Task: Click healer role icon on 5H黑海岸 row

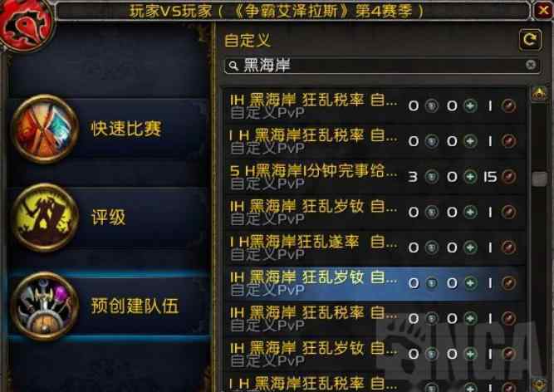Action: pos(470,176)
